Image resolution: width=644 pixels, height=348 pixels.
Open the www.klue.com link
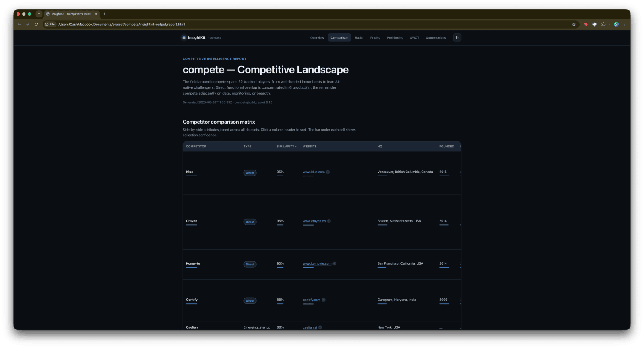[x=314, y=172]
